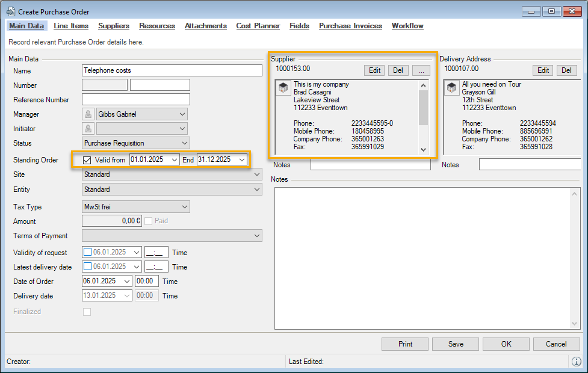The width and height of the screenshot is (588, 373).
Task: Click the Manager person icon
Action: pos(88,114)
